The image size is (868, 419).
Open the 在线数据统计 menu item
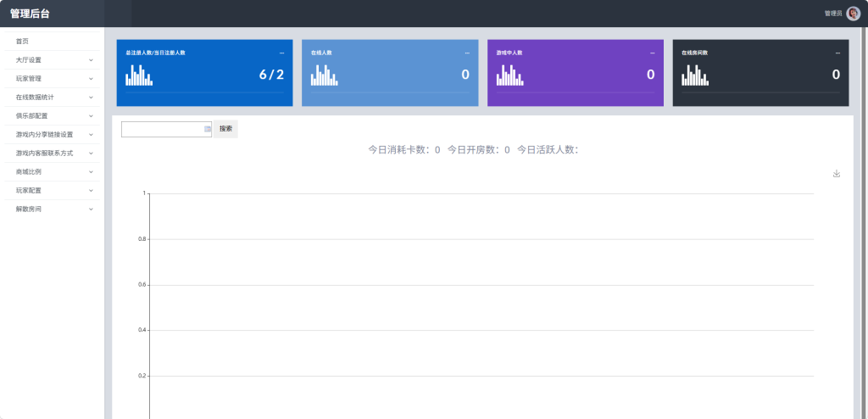(52, 98)
